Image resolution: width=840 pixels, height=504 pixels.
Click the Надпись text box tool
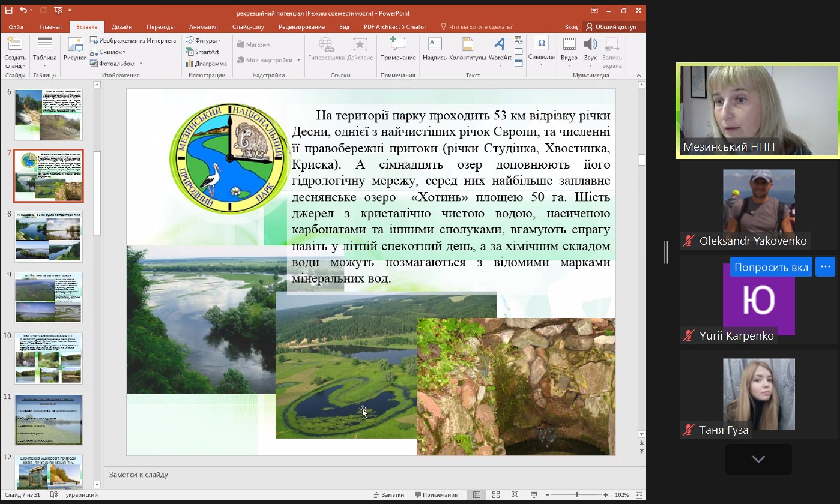434,49
